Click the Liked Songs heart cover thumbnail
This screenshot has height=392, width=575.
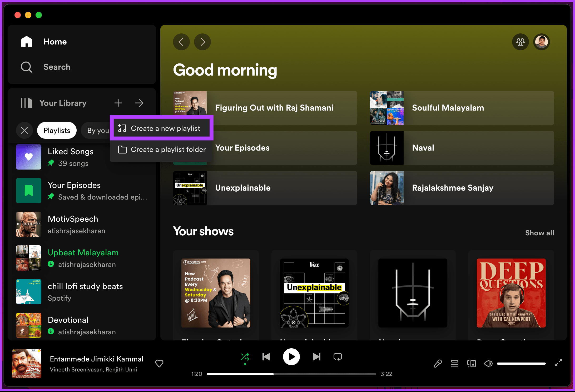point(29,157)
